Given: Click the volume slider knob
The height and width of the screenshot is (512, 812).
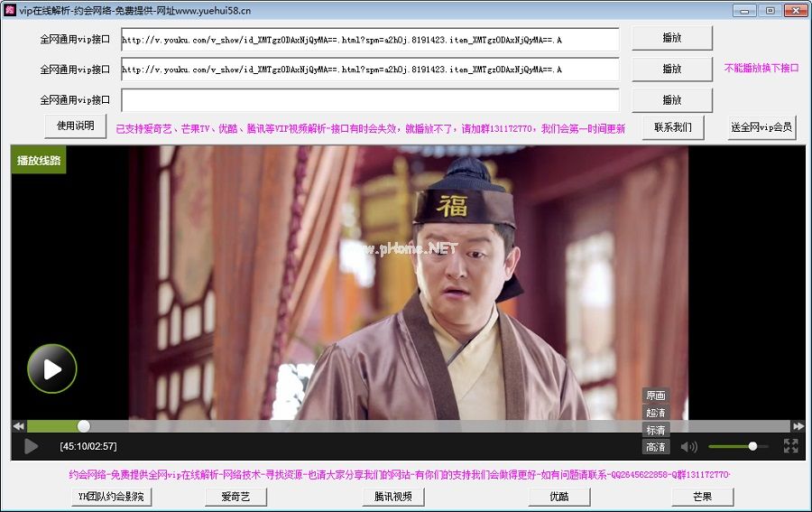Looking at the screenshot, I should click(x=753, y=446).
